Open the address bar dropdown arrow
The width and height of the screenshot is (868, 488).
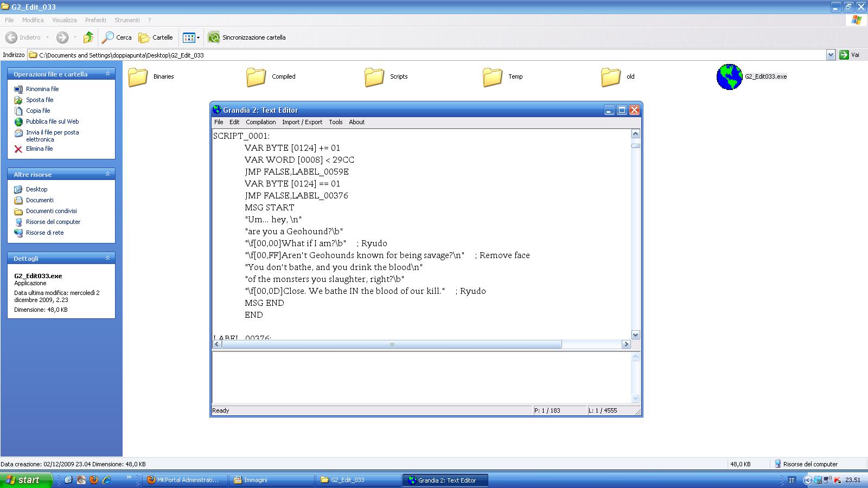[831, 55]
